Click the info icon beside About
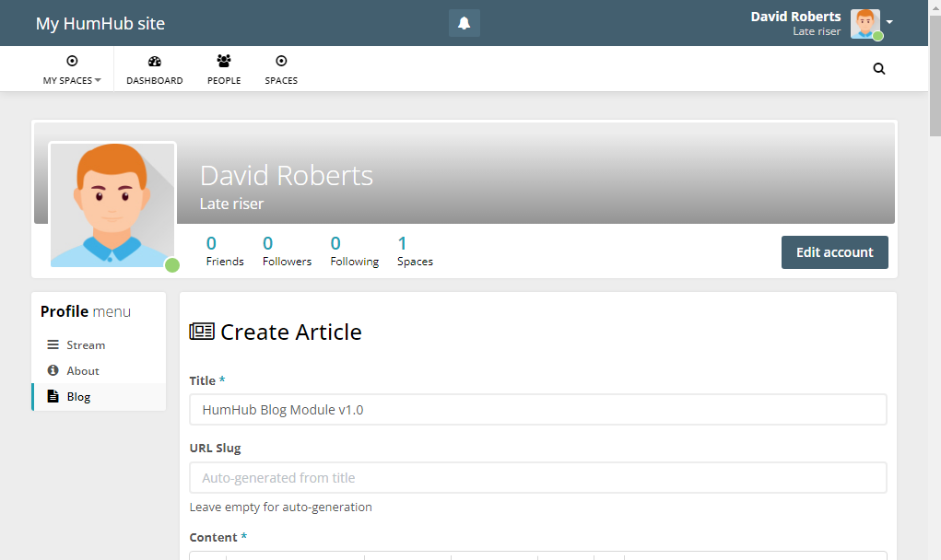The width and height of the screenshot is (941, 560). [x=53, y=370]
